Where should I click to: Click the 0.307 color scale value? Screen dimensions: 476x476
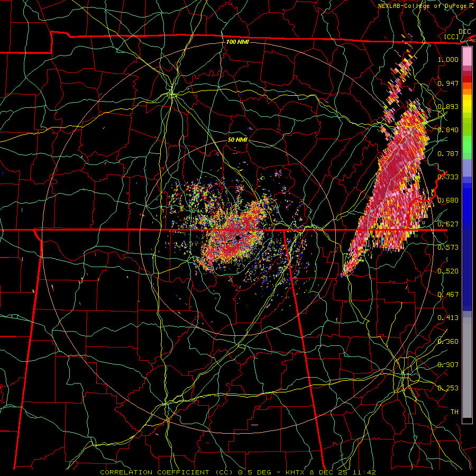tap(448, 365)
